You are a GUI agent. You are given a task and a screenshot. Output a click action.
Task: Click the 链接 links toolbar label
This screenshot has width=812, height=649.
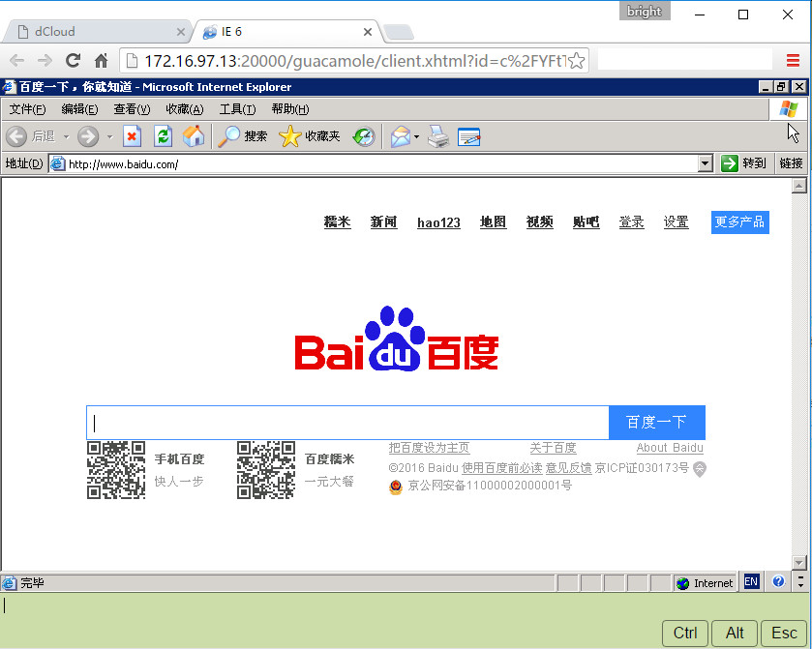(x=791, y=163)
